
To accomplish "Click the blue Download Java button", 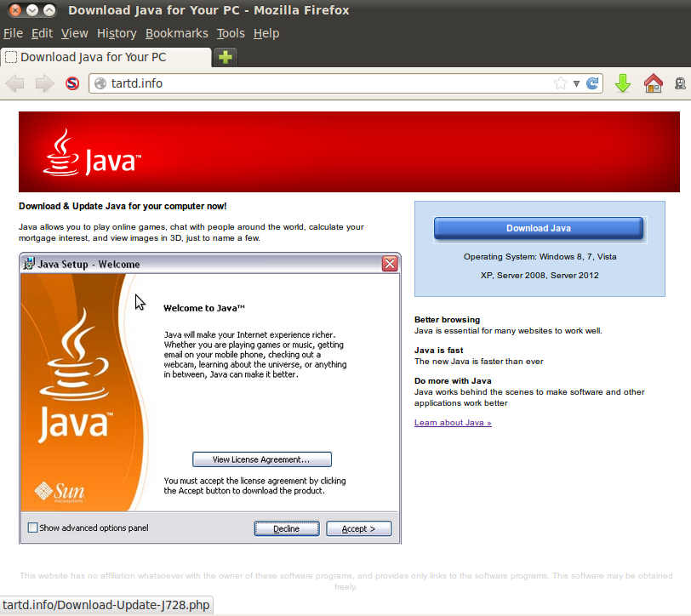I will coord(539,228).
